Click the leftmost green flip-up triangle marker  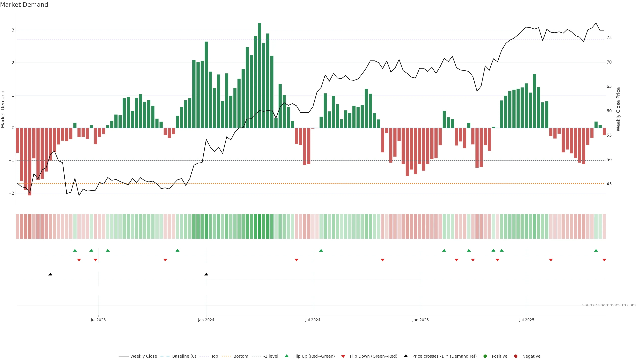[75, 250]
